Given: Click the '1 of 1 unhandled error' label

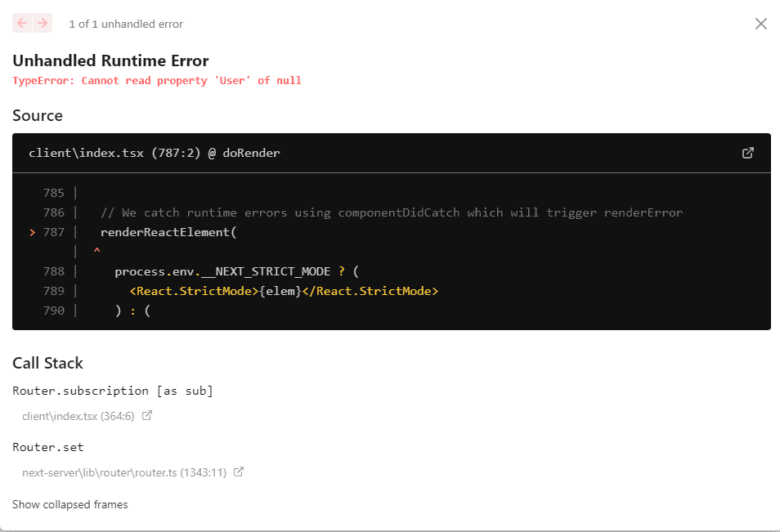Looking at the screenshot, I should [x=126, y=24].
